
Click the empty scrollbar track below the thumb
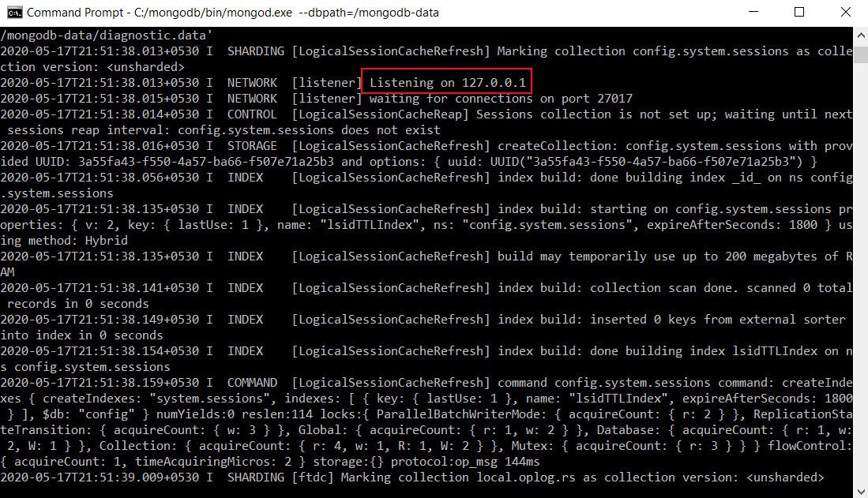point(861,276)
